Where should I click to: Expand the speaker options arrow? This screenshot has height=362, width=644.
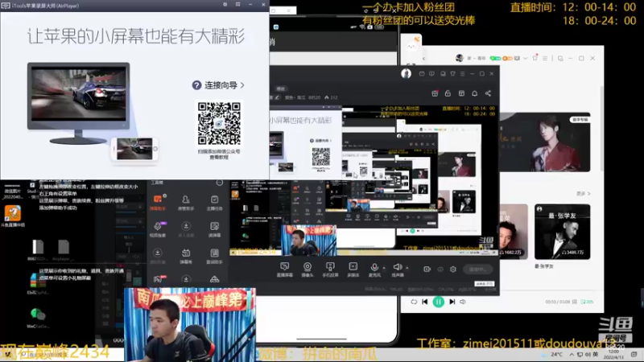(407, 268)
